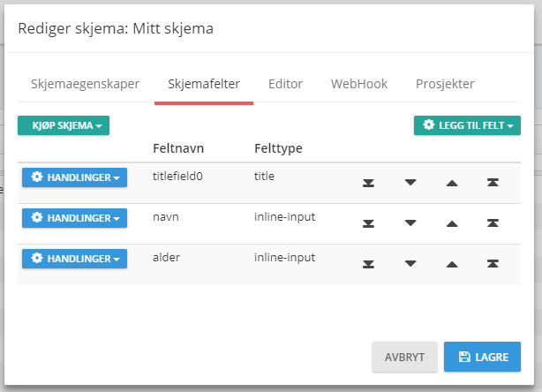Viewport: 542px width, 392px height.
Task: Go to the WebHook tab
Action: click(x=359, y=84)
